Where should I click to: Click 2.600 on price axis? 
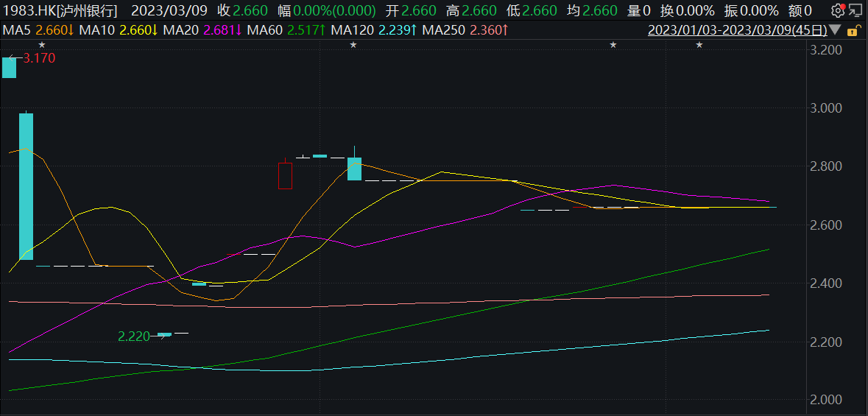click(x=827, y=225)
